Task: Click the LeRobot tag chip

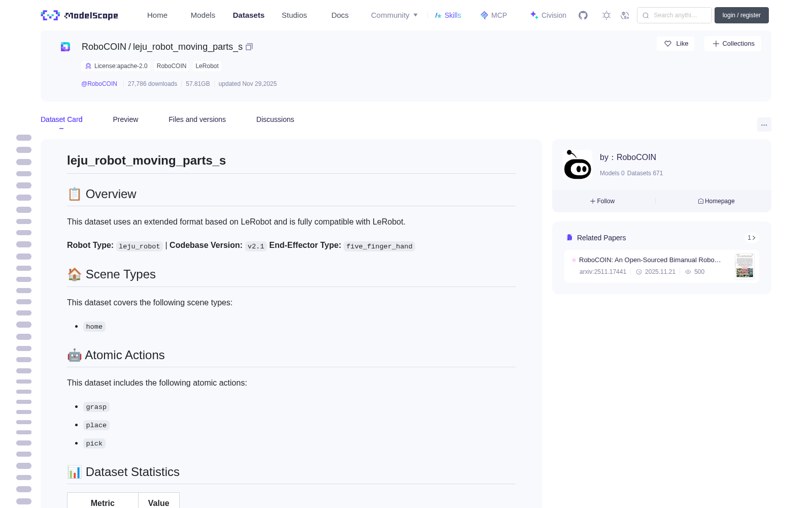Action: pyautogui.click(x=207, y=66)
